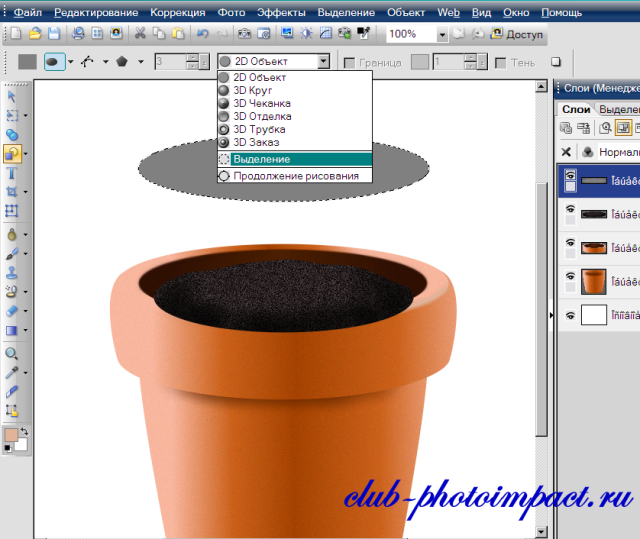Screen dimensions: 640x539
Task: Select the Pick arrow tool
Action: [x=11, y=97]
